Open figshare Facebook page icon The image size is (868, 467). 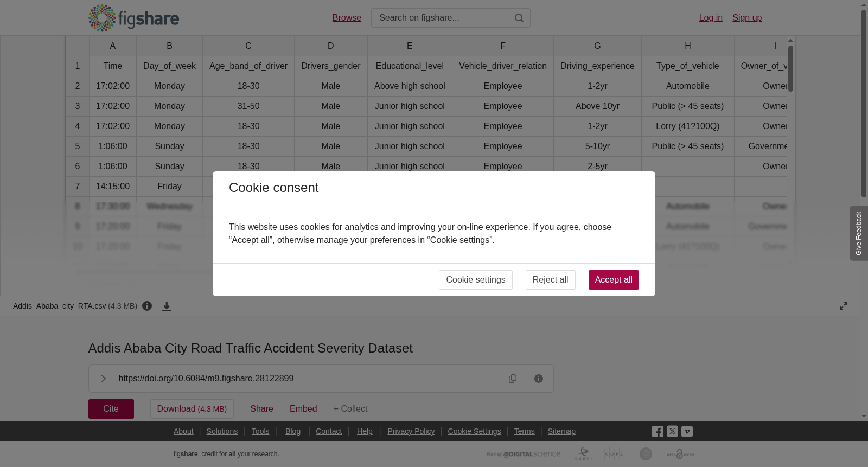coord(658,432)
